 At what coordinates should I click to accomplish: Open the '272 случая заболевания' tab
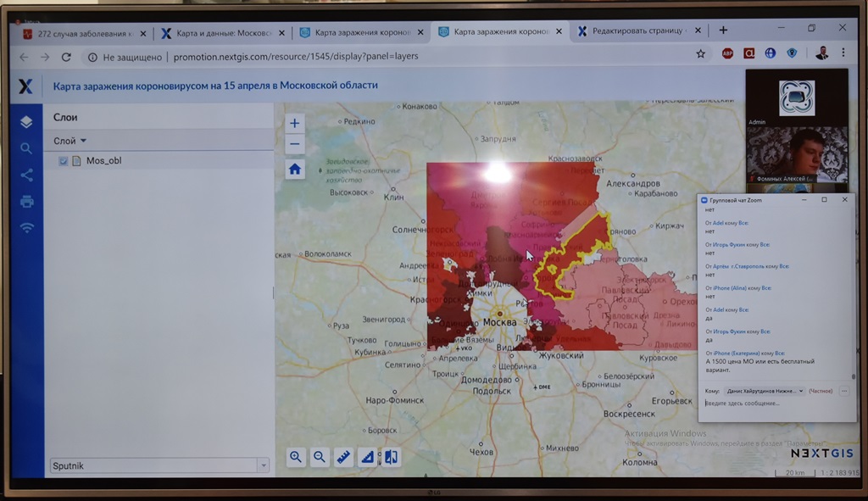85,32
